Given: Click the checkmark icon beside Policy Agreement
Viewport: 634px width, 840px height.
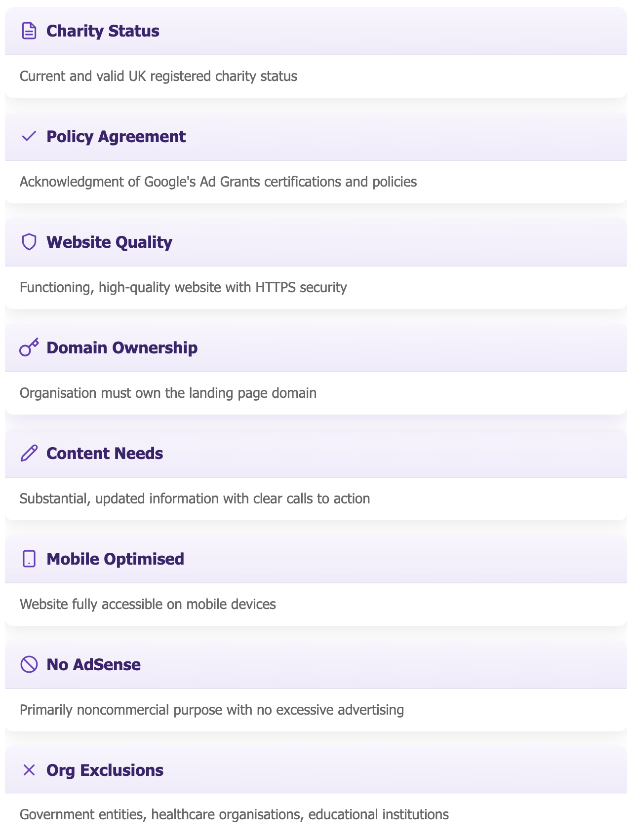Looking at the screenshot, I should pyautogui.click(x=29, y=136).
